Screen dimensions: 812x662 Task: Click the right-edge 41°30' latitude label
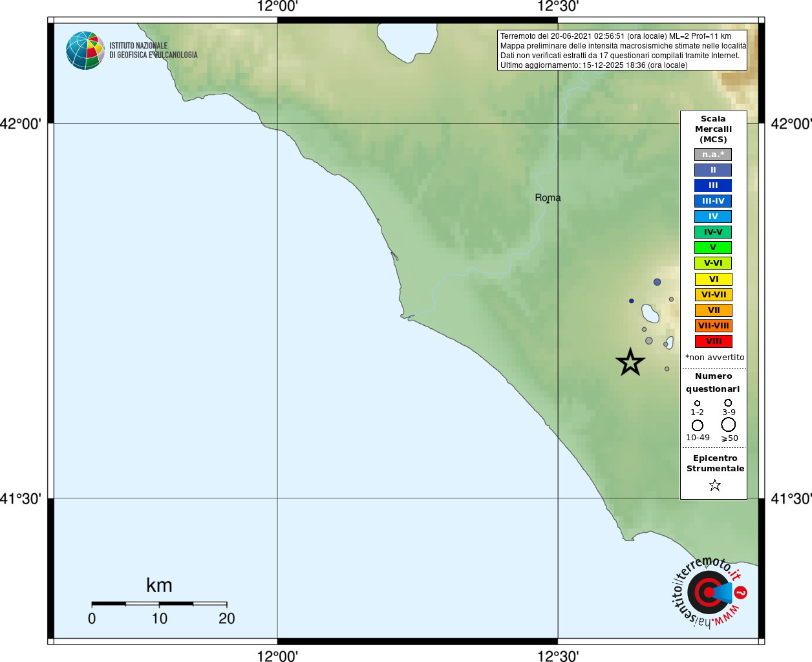tap(791, 498)
